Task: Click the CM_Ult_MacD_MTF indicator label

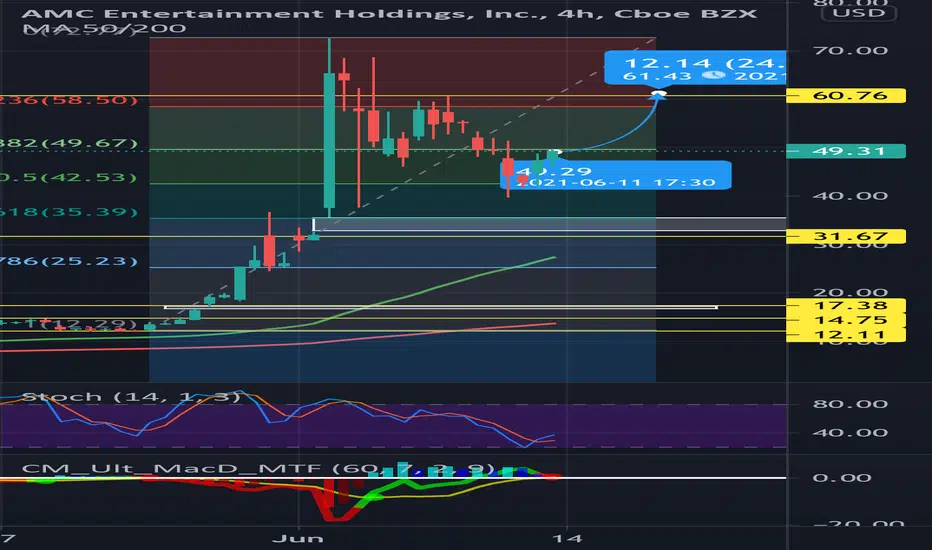Action: pos(259,469)
